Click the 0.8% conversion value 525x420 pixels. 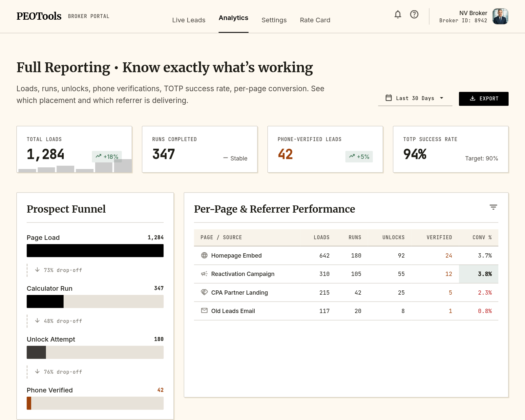485,311
